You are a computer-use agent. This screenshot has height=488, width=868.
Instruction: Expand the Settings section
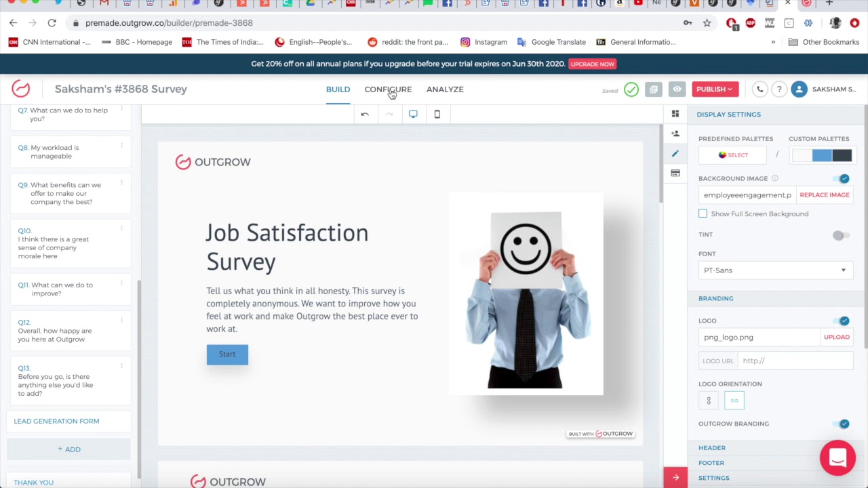(714, 478)
